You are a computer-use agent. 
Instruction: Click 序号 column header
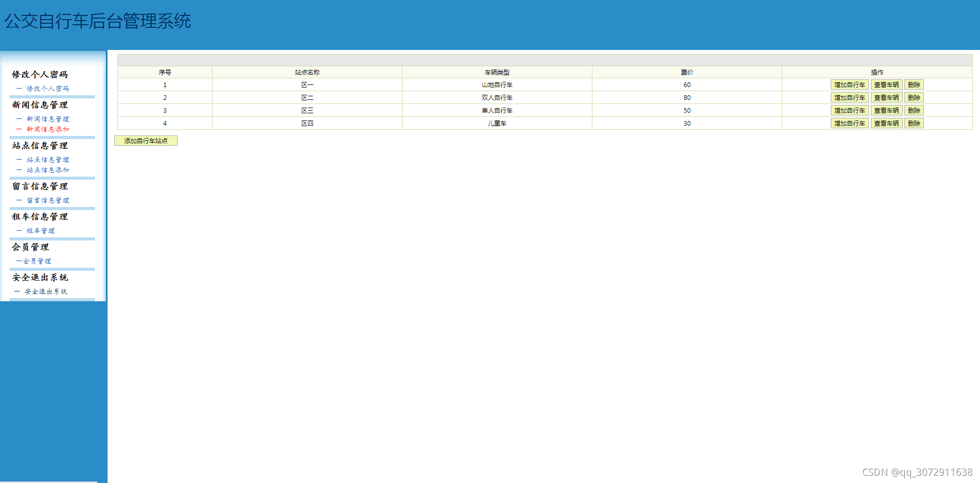pos(165,72)
